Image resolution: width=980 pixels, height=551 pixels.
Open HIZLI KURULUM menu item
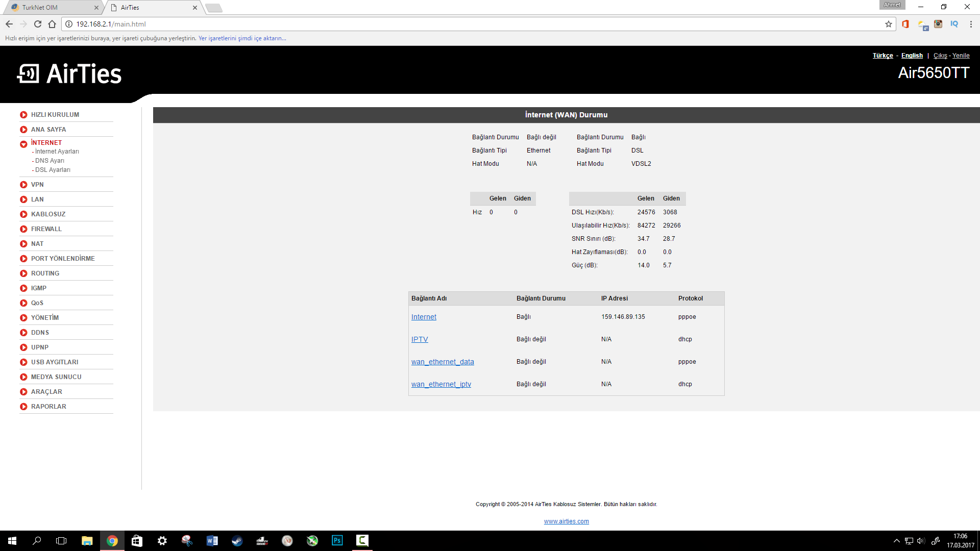coord(55,115)
